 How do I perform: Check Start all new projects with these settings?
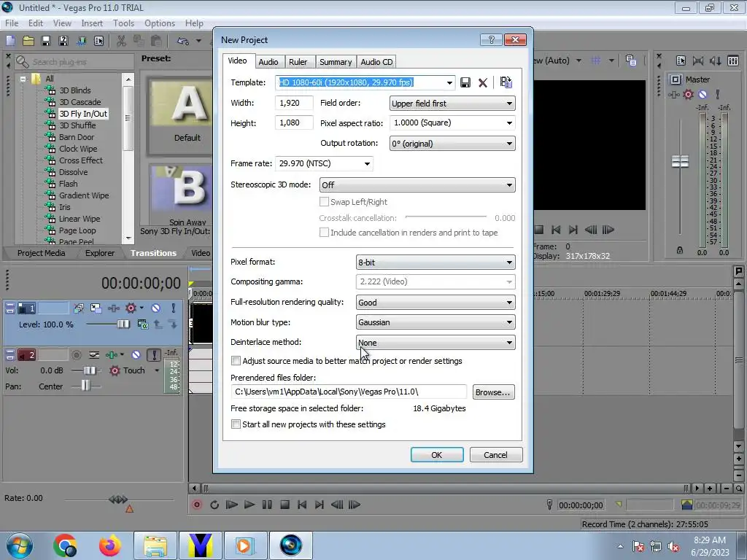[x=236, y=424]
